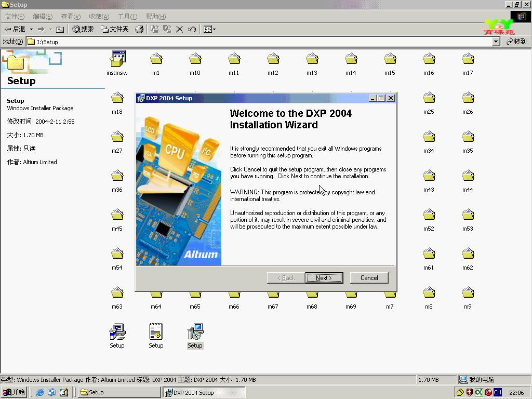Select the m12 folder
Viewport: 532px width, 399px height.
(x=273, y=63)
